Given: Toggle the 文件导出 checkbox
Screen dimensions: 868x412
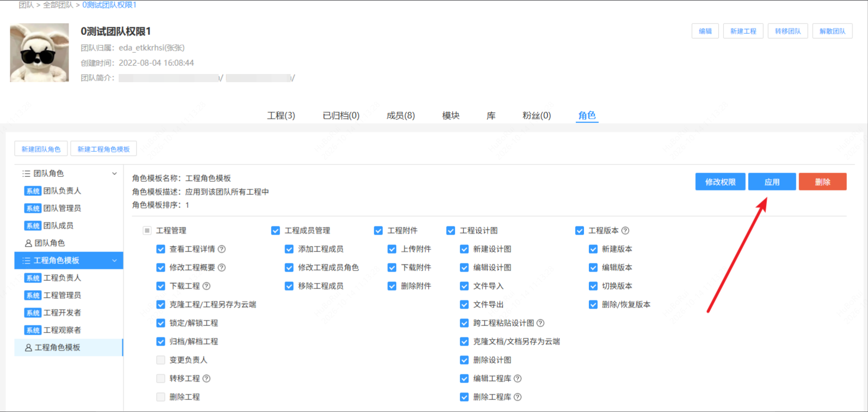Looking at the screenshot, I should (x=464, y=305).
